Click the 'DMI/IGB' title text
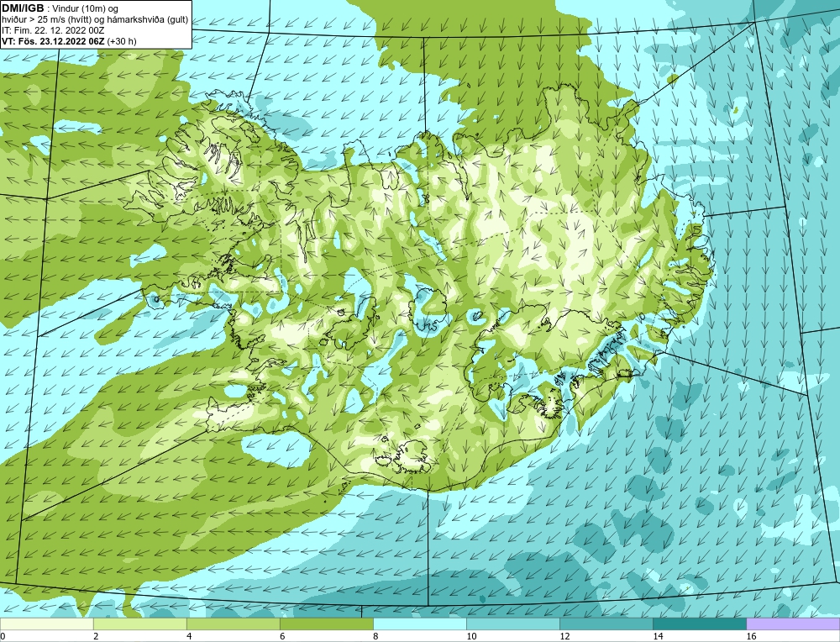This screenshot has height=642, width=840. pyautogui.click(x=23, y=8)
